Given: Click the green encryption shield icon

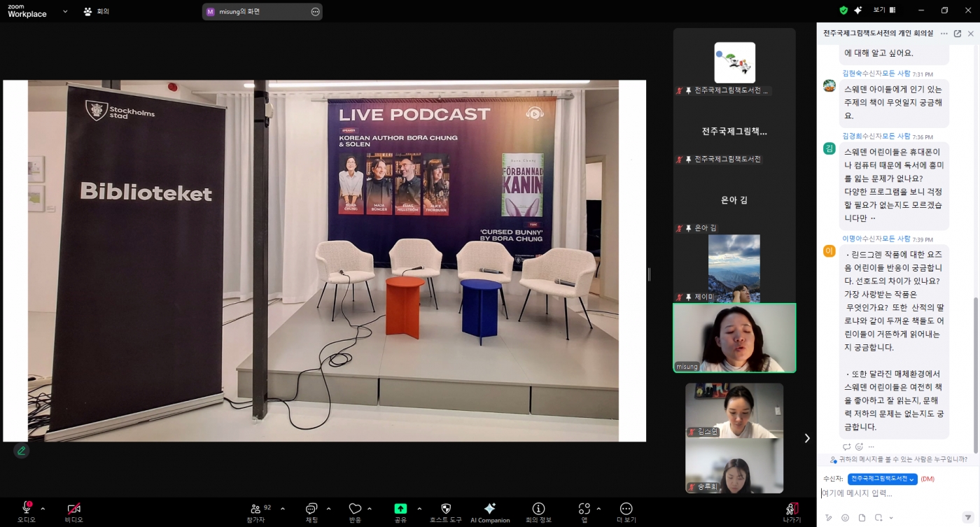Looking at the screenshot, I should pos(843,10).
